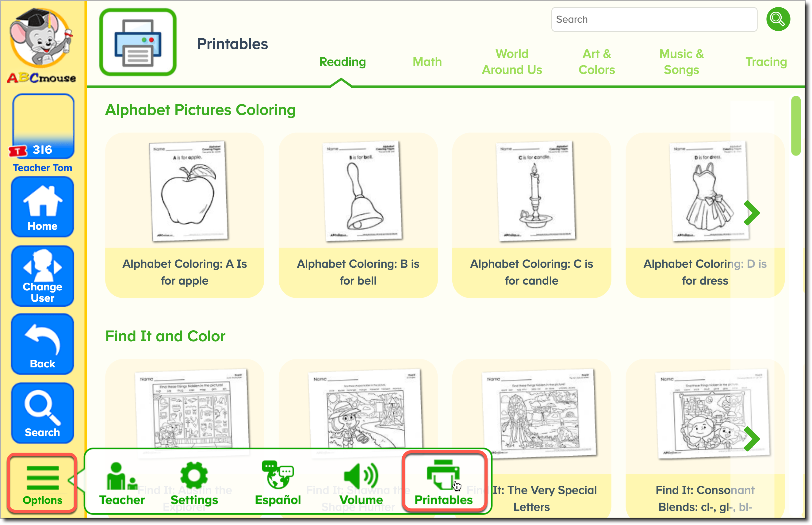Viewport: 812px width, 525px height.
Task: Switch to the Math tab
Action: point(427,62)
